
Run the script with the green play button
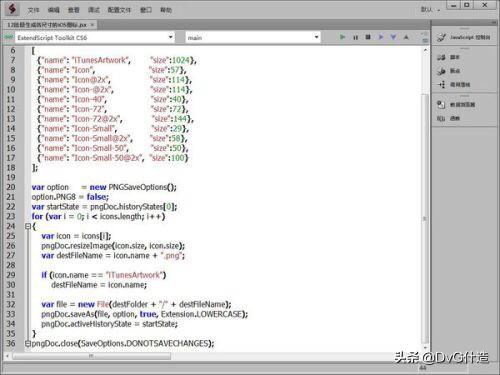342,37
